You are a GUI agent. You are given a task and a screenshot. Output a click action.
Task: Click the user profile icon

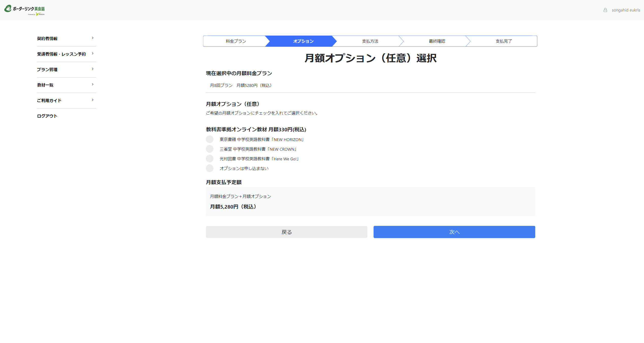click(x=605, y=10)
